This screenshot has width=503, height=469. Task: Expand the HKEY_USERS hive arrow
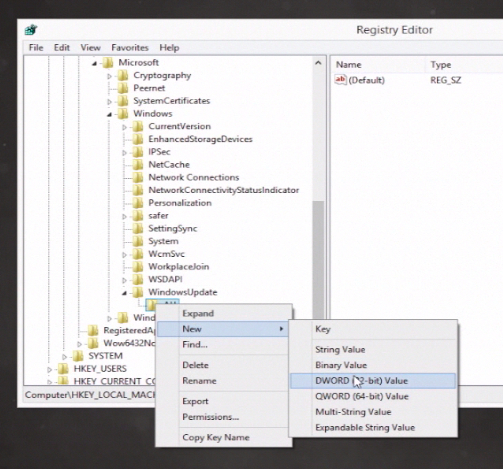pyautogui.click(x=50, y=369)
